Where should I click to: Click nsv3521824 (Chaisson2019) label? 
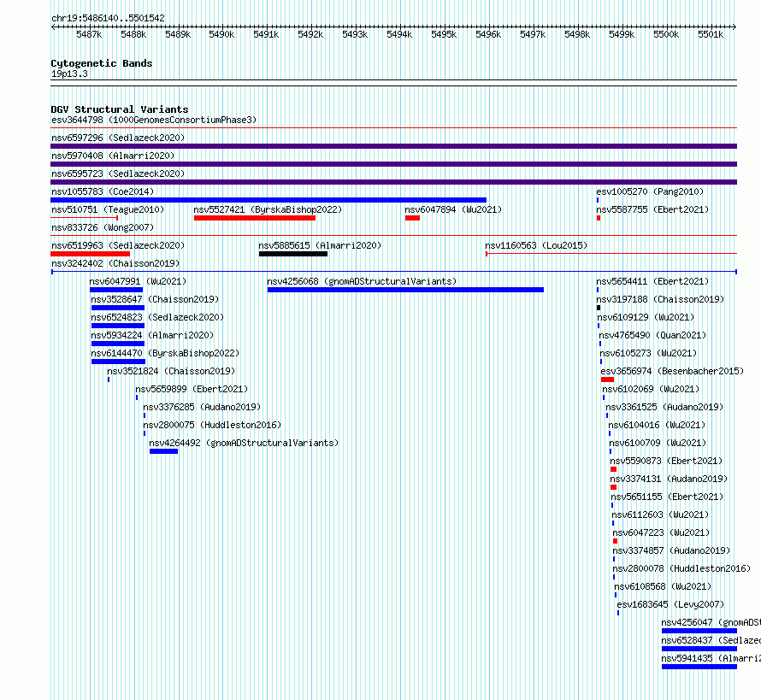pos(171,371)
